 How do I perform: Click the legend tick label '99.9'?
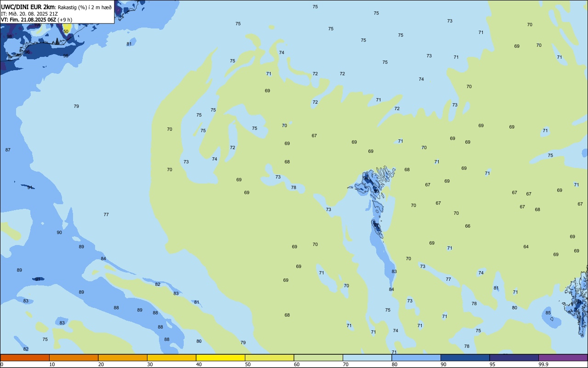(543, 364)
